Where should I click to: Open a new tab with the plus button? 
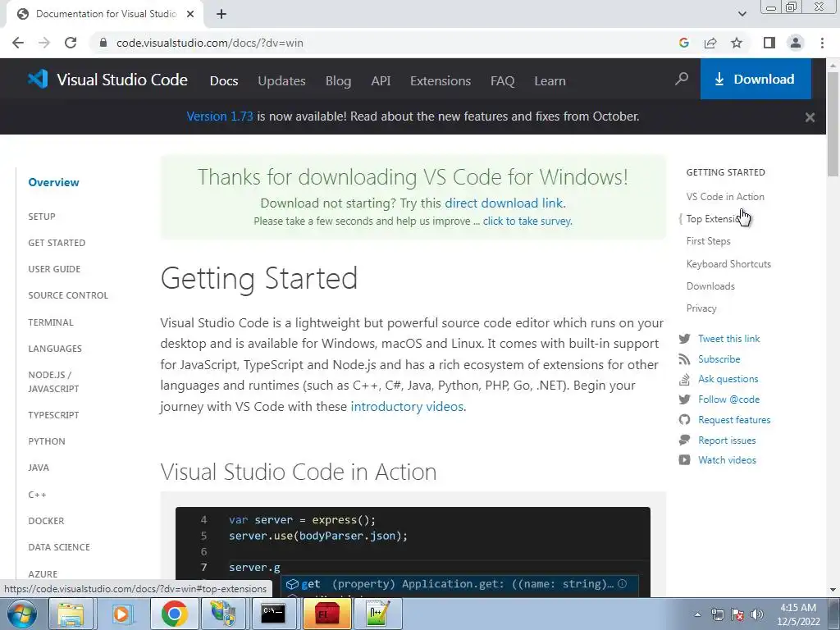[221, 14]
